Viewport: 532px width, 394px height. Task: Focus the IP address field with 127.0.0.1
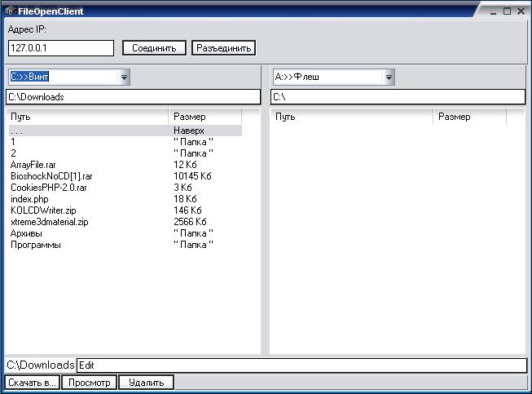[x=61, y=48]
